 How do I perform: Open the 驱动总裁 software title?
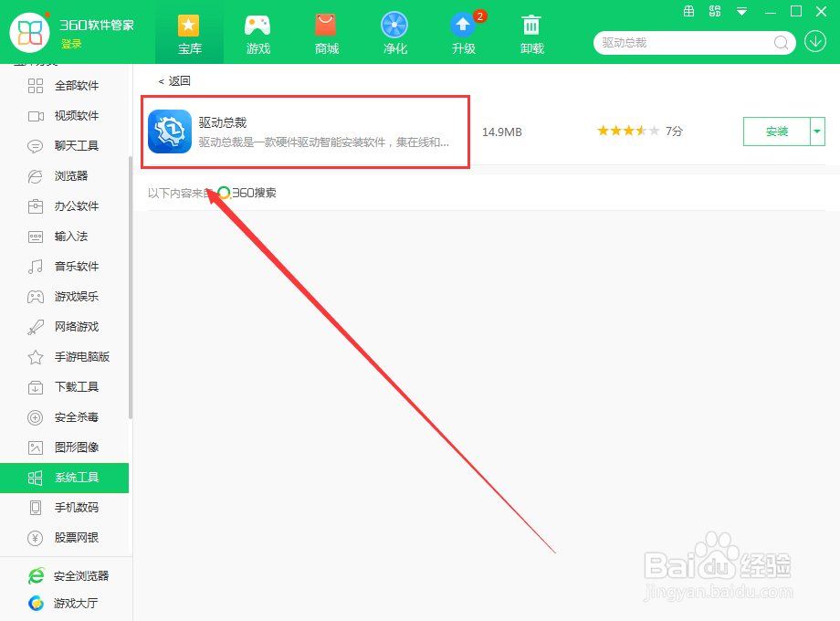(223, 122)
